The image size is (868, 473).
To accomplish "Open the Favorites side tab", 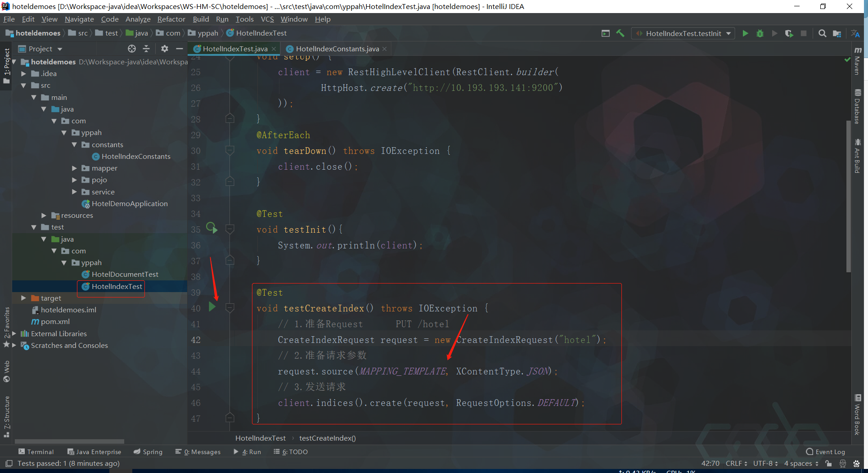I will click(x=6, y=327).
